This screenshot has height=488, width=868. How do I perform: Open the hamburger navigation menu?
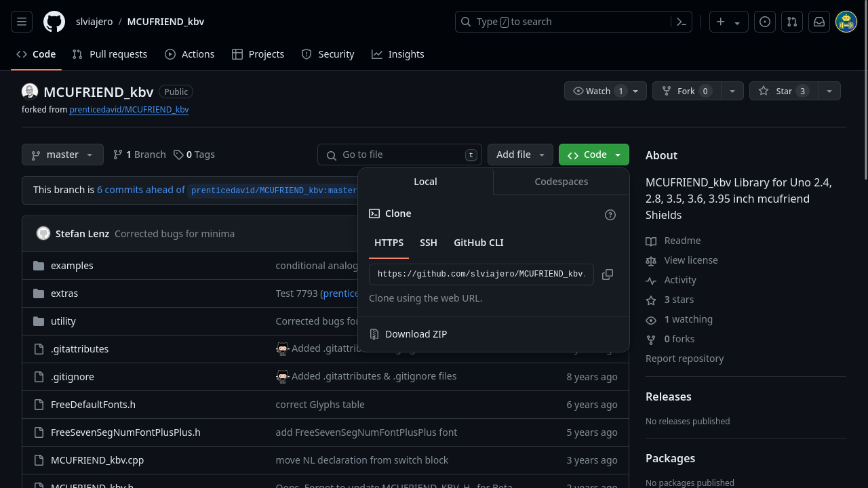22,22
